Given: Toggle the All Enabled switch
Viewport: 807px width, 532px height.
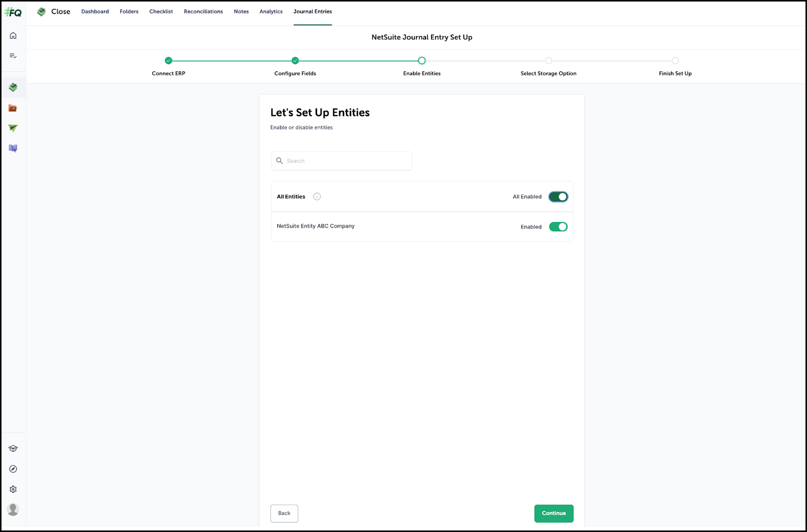Looking at the screenshot, I should [558, 197].
